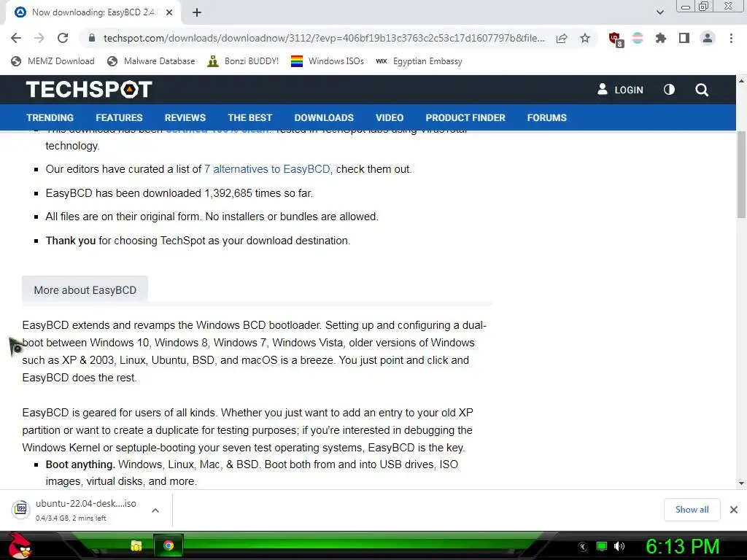This screenshot has width=747, height=560.
Task: Open THE BEST menu item
Action: 249,117
